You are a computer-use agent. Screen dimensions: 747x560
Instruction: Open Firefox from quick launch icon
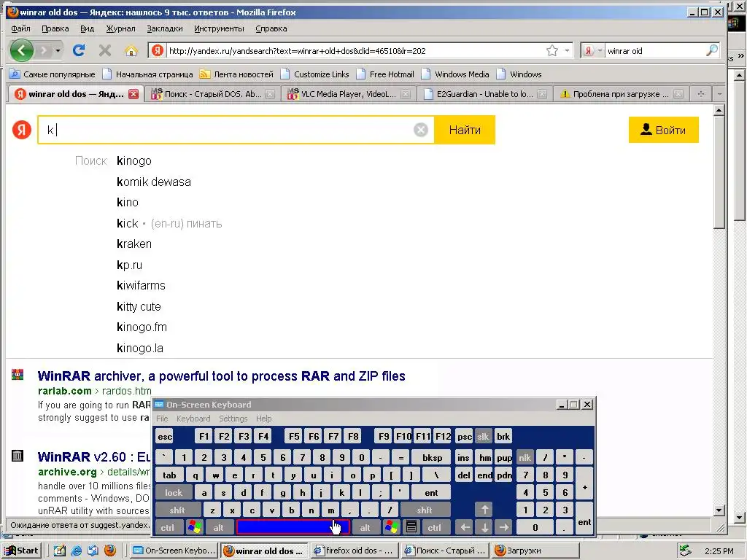click(110, 551)
